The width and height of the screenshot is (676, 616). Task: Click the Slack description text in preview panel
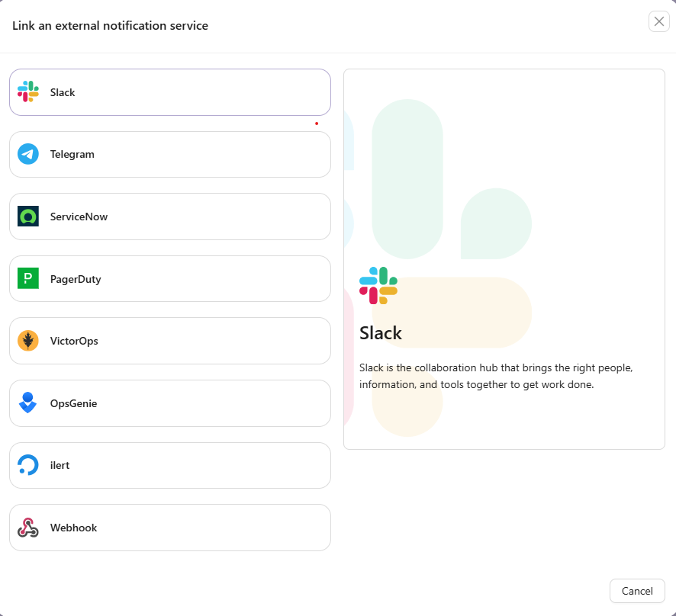coord(494,376)
